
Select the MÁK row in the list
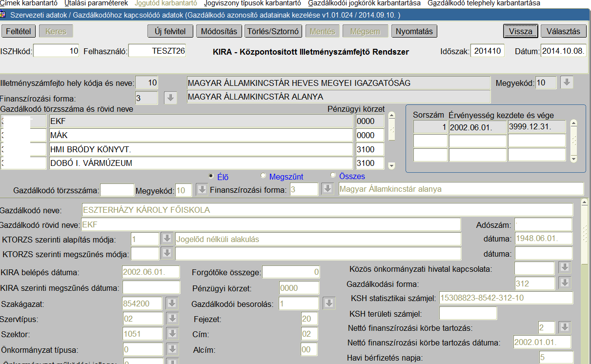coord(201,135)
